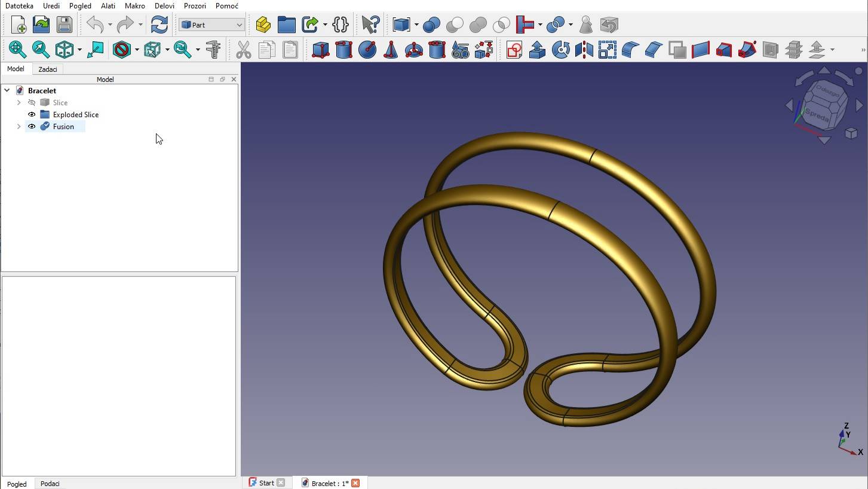Collapse the Bracelet document tree

(7, 91)
